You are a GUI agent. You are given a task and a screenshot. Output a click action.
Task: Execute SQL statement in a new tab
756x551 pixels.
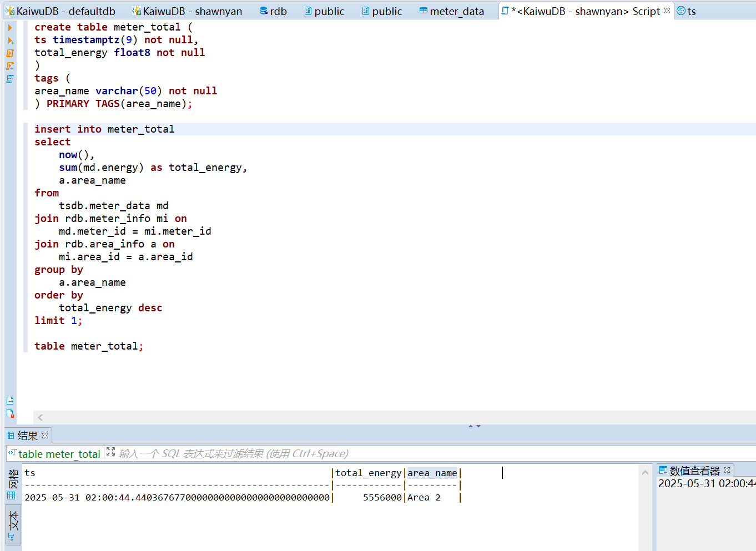(x=10, y=41)
